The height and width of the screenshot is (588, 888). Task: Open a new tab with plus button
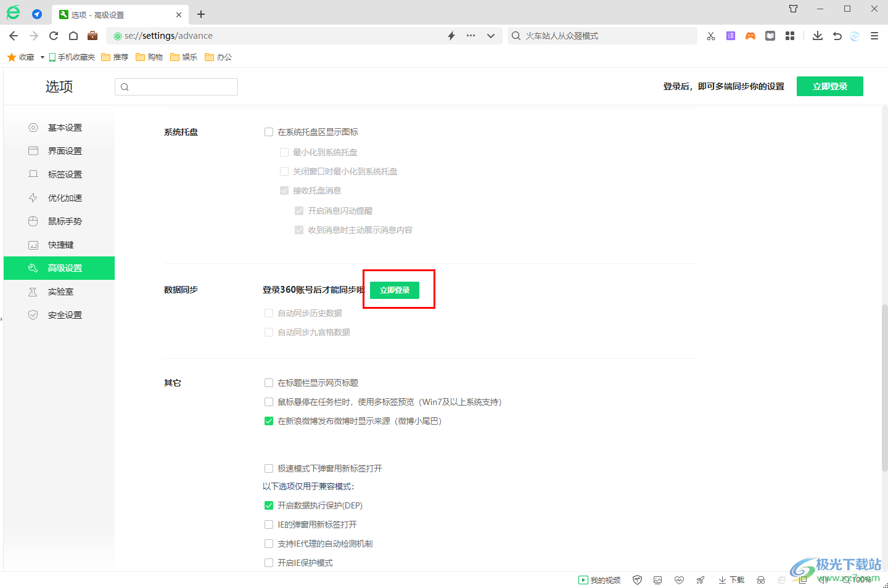point(201,14)
